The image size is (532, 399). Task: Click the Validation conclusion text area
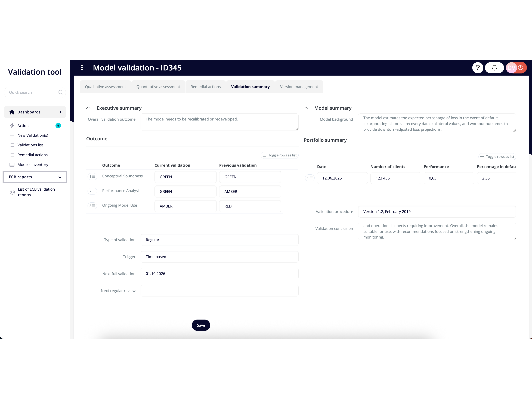(x=437, y=231)
